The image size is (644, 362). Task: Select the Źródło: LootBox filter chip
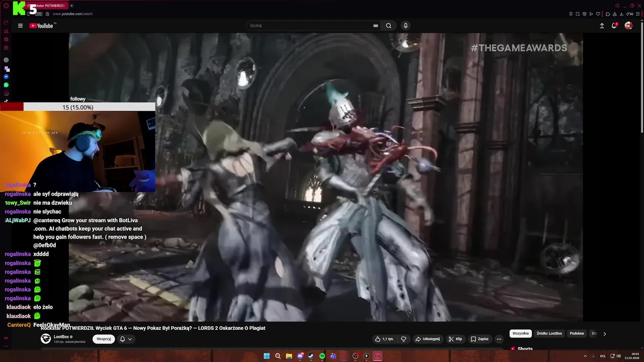[549, 333]
